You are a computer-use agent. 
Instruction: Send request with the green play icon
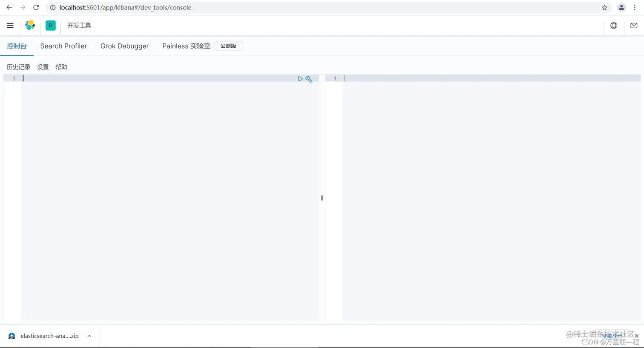tap(300, 79)
